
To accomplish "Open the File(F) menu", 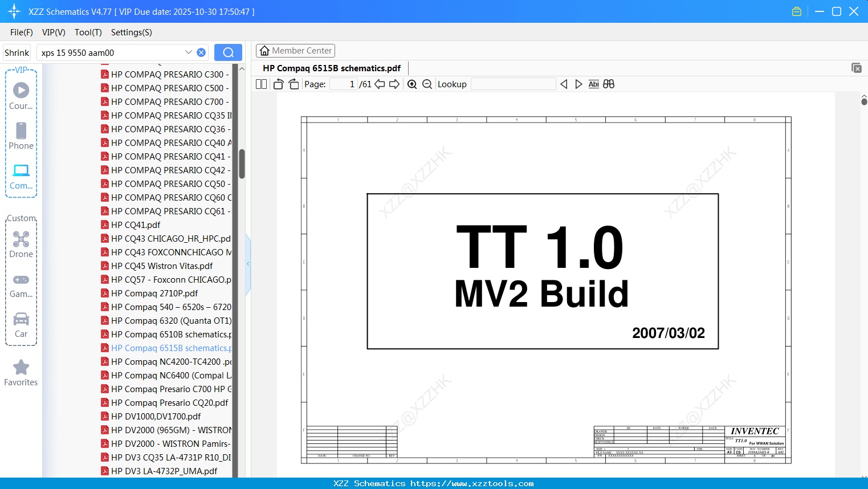I will coord(22,32).
